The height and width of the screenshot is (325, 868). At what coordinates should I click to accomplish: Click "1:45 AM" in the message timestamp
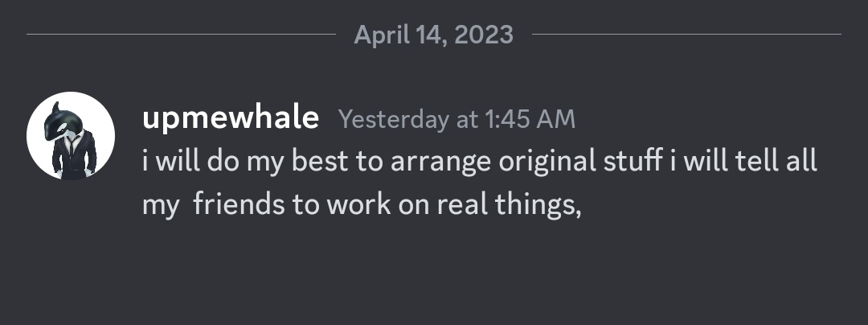(530, 120)
